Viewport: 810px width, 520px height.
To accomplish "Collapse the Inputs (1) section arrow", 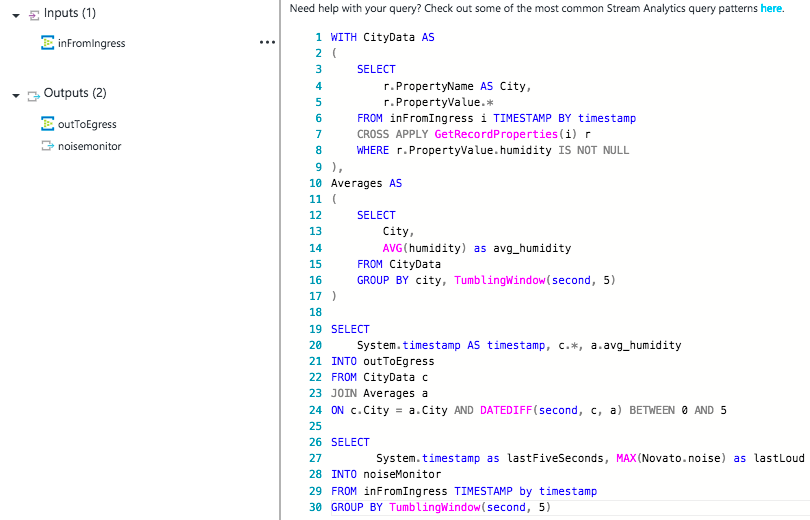I will (x=16, y=15).
